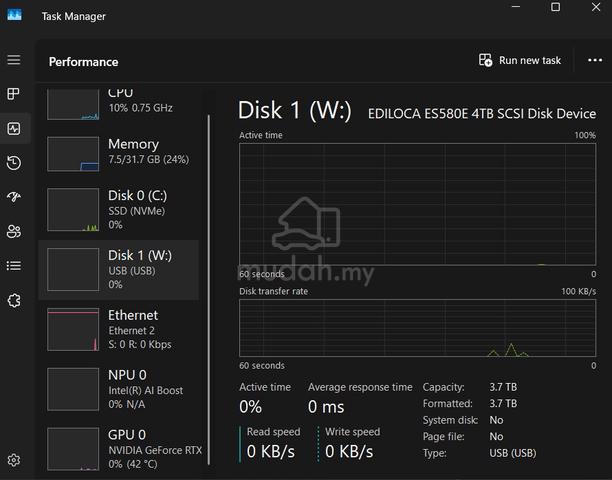
Task: Select the NPU 0 performance item
Action: (118, 389)
